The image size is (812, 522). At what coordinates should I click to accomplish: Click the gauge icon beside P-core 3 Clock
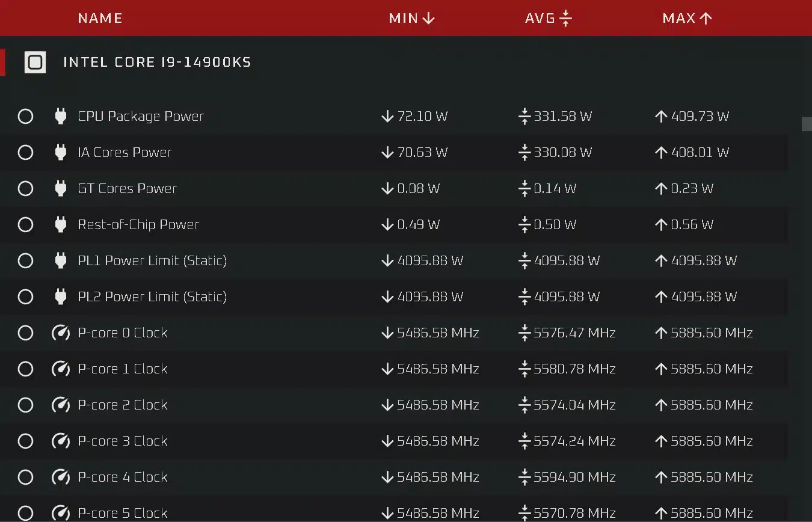61,441
